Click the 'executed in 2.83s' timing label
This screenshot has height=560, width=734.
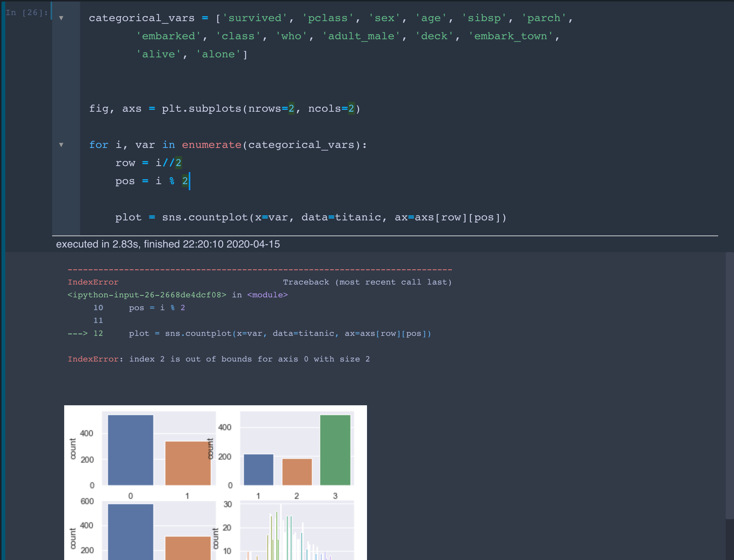168,245
